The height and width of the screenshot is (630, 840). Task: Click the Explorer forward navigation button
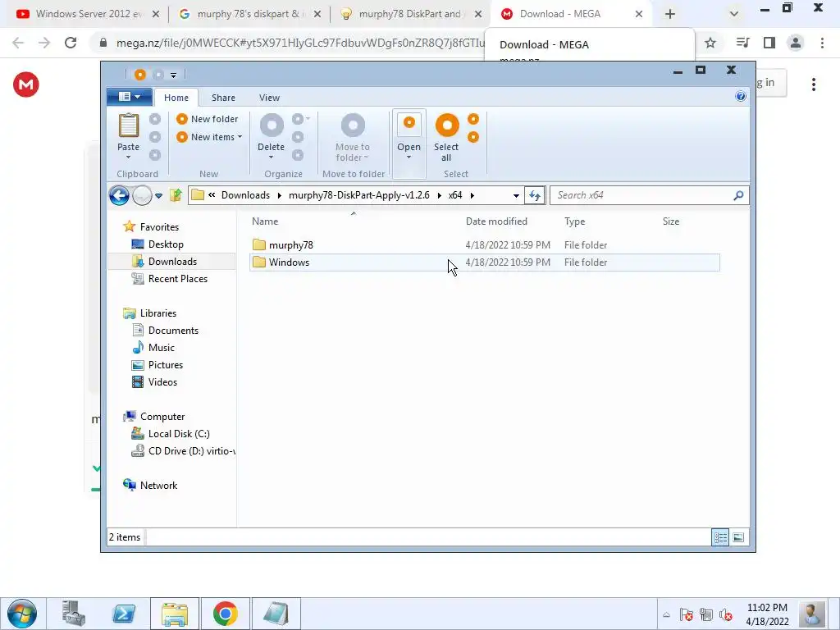click(x=142, y=195)
